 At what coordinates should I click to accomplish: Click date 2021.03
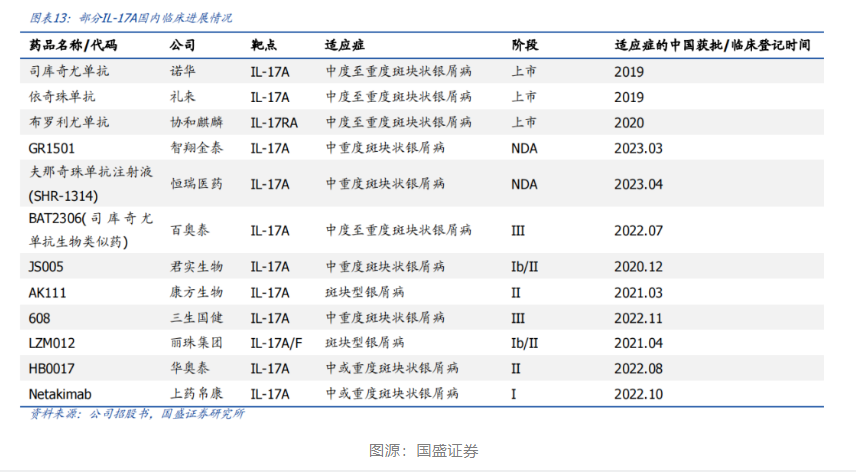[638, 293]
